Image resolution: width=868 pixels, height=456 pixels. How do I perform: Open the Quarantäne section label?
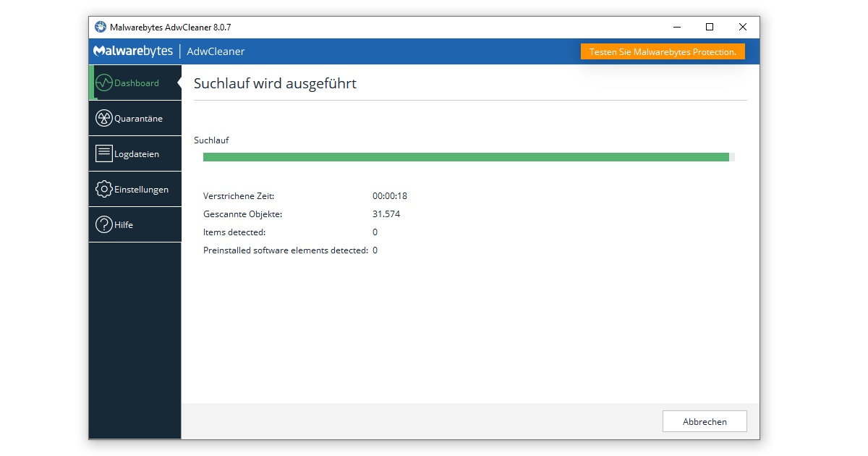tap(138, 119)
